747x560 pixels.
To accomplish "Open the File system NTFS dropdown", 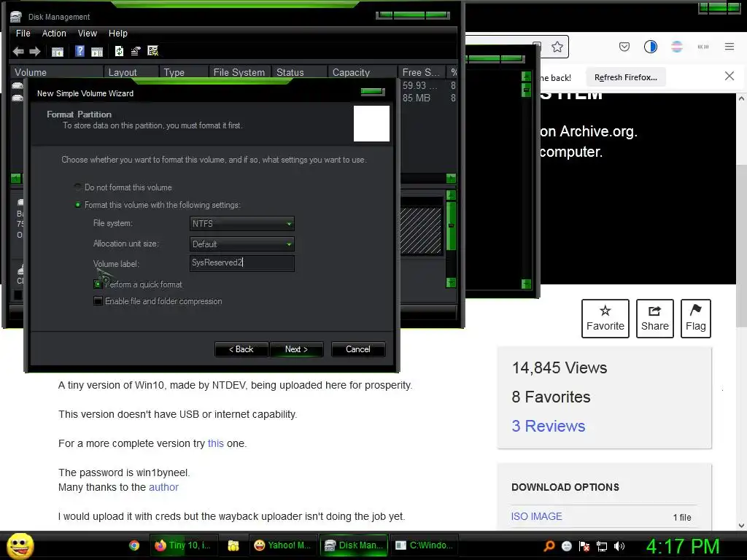I will pos(242,223).
